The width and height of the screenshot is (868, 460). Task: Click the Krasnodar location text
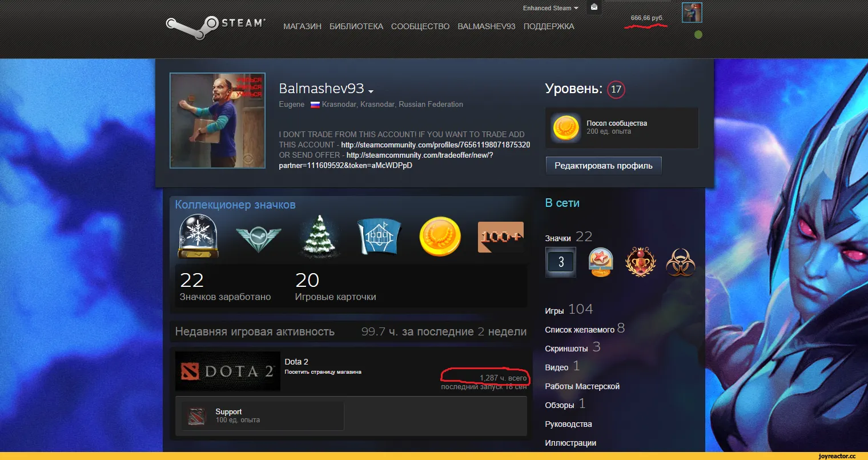pyautogui.click(x=392, y=105)
